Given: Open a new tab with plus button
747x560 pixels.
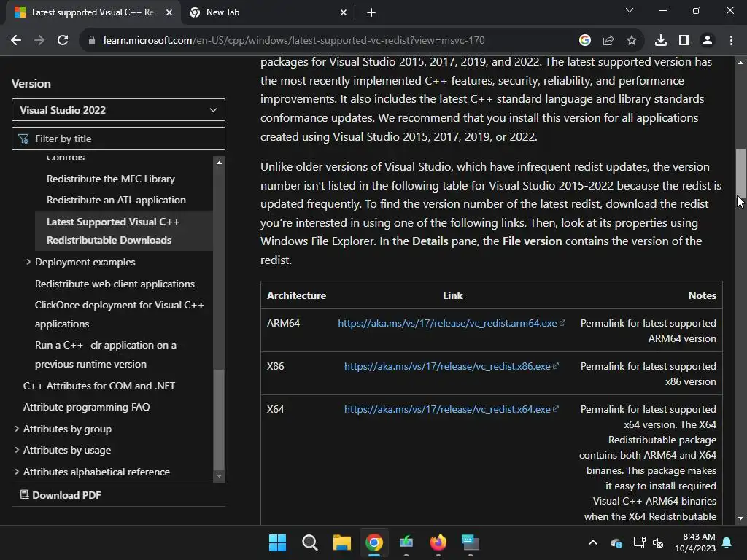Looking at the screenshot, I should [x=371, y=12].
